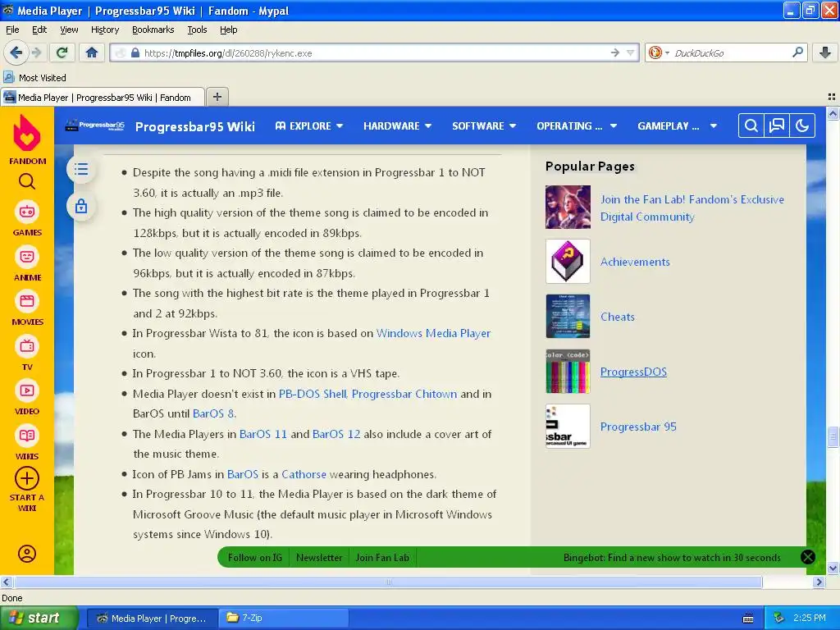Viewport: 840px width, 630px height.
Task: Click the horizontal scrollbar thumb
Action: click(388, 582)
